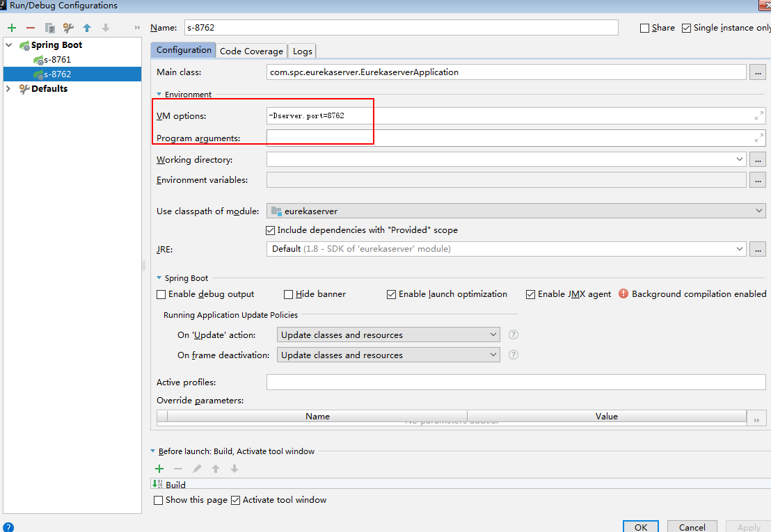Screen dimensions: 771x532
Task: Click the Name input field
Action: click(x=402, y=28)
